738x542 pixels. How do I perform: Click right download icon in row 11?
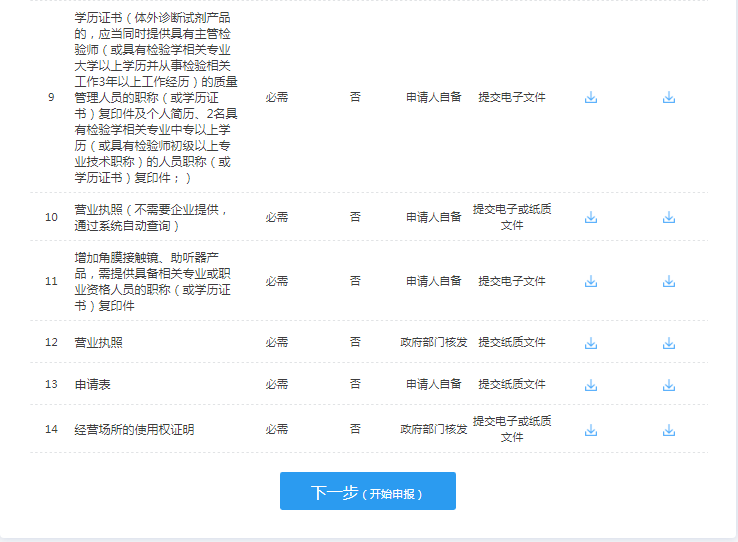tap(669, 282)
